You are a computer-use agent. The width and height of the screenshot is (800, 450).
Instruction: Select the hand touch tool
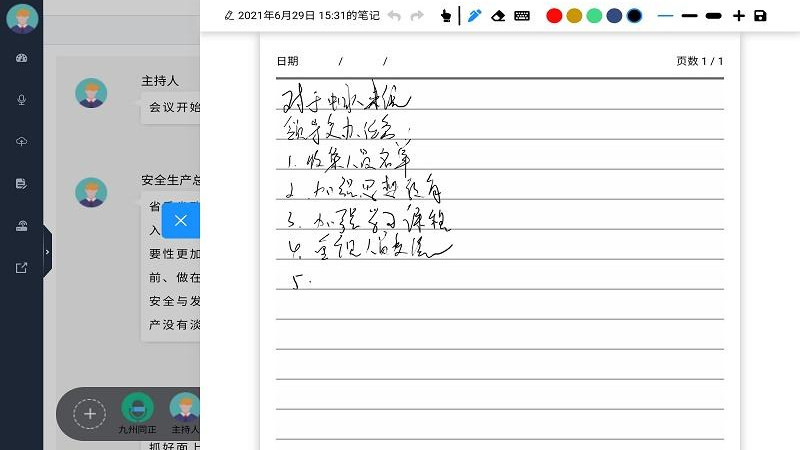pyautogui.click(x=445, y=16)
